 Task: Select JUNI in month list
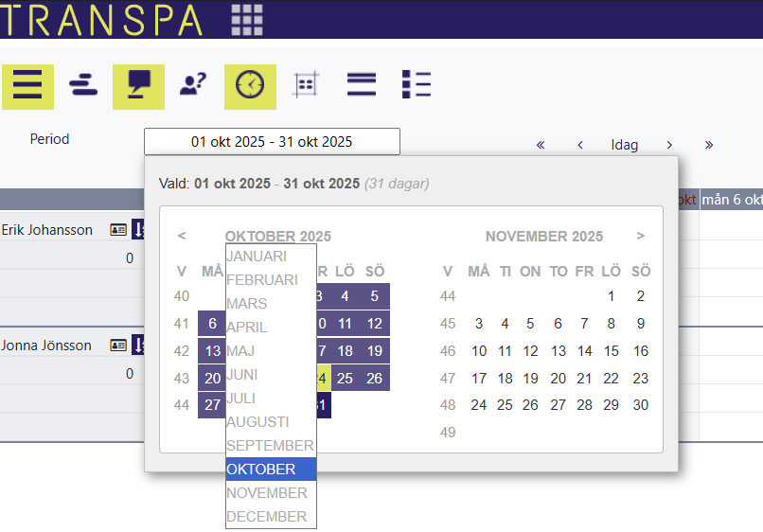(x=271, y=375)
